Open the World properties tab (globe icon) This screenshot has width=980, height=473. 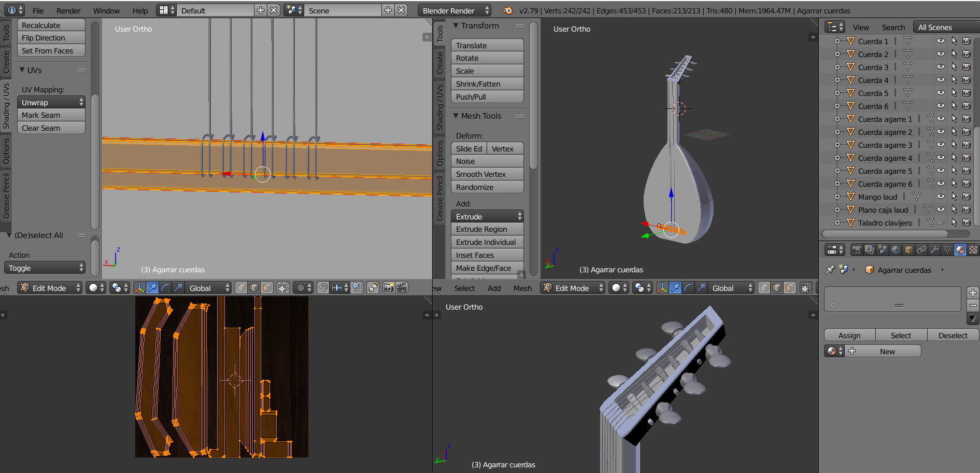[x=896, y=250]
